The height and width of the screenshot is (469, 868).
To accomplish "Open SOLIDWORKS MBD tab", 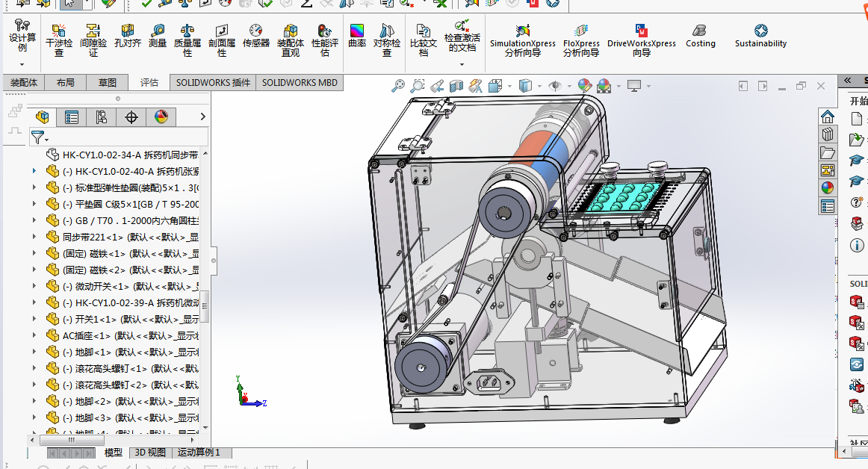I will (300, 82).
